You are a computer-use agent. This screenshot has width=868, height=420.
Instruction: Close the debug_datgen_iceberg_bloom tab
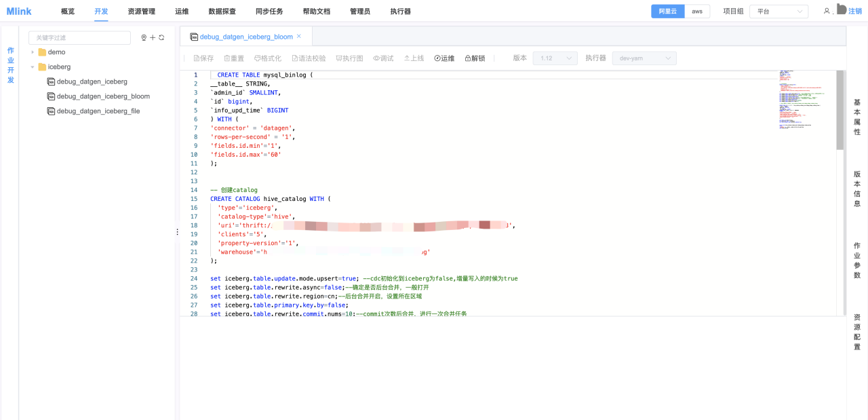click(299, 36)
